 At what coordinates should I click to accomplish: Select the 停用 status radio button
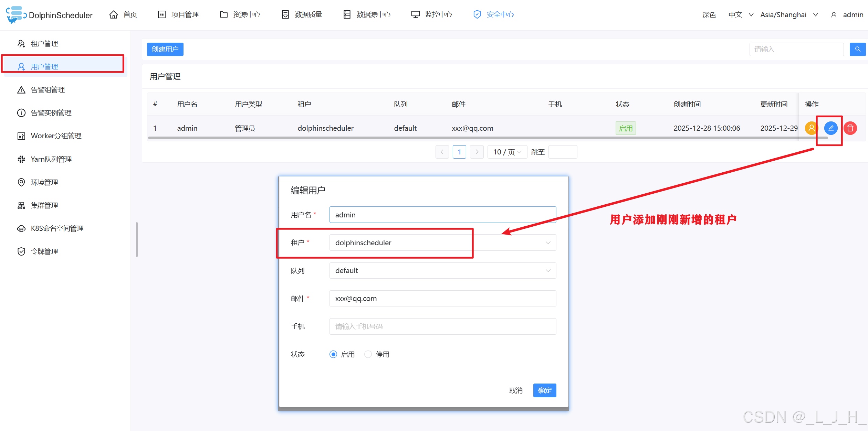(368, 354)
